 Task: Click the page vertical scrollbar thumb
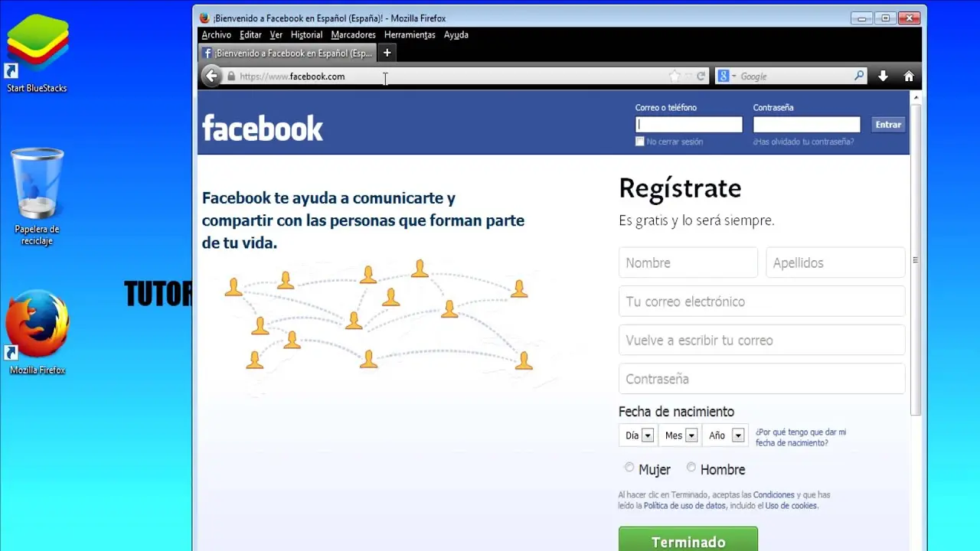[916, 260]
